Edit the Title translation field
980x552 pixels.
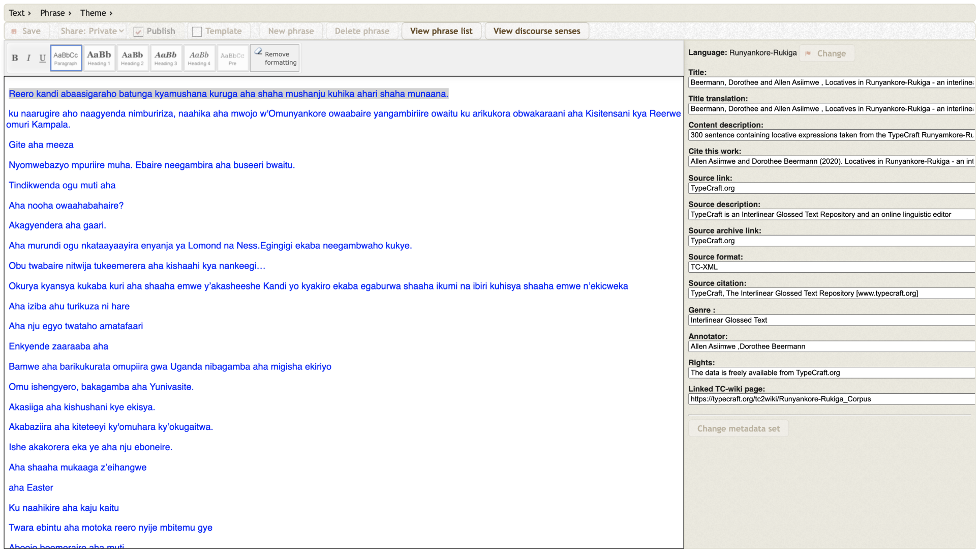832,109
